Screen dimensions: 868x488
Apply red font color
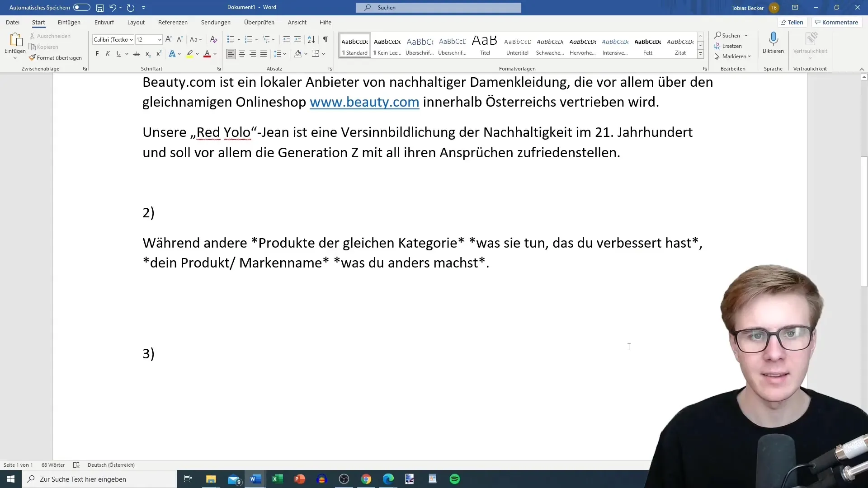(207, 54)
